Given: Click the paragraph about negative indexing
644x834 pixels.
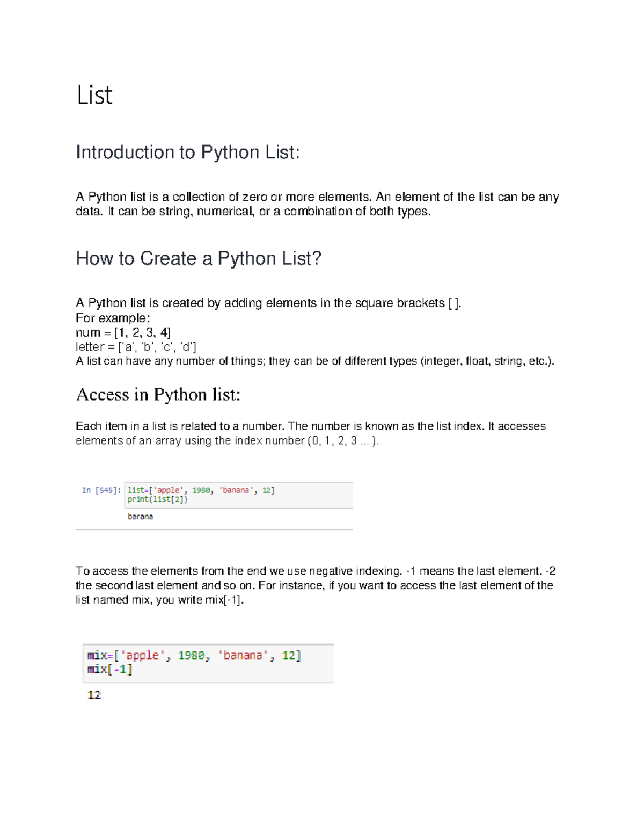Looking at the screenshot, I should pos(316,585).
